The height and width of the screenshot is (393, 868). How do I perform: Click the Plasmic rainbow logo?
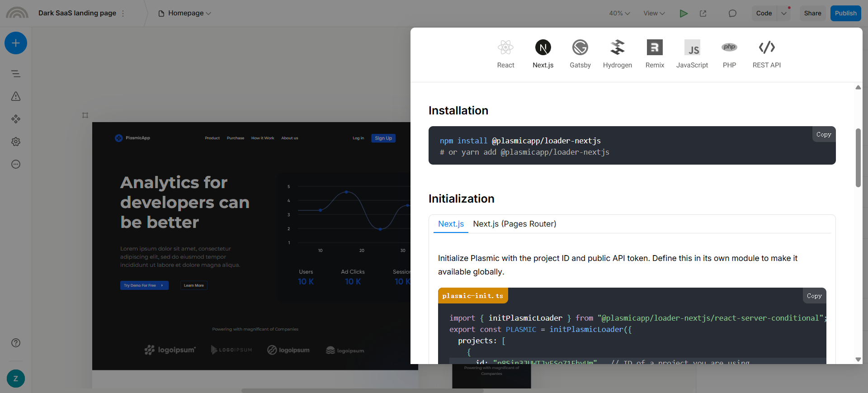[17, 13]
